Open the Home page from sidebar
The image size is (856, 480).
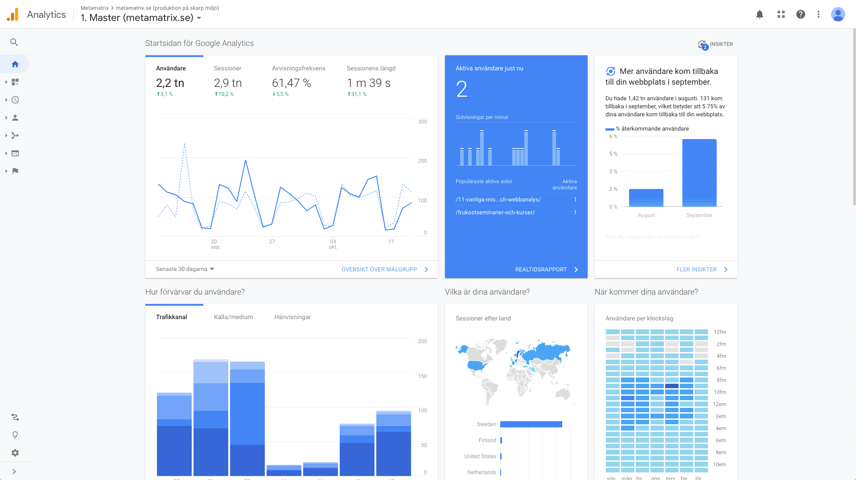pyautogui.click(x=15, y=64)
